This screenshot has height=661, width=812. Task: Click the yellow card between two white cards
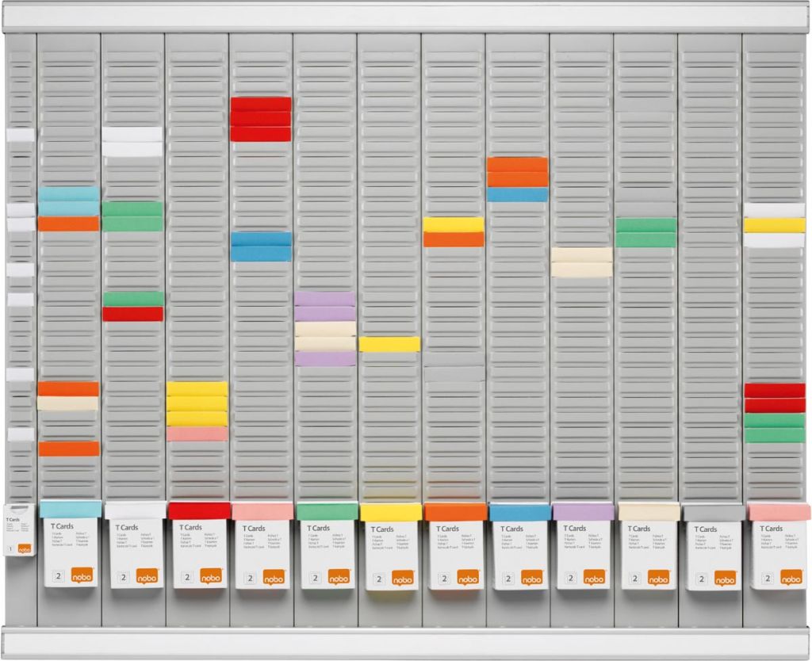774,225
